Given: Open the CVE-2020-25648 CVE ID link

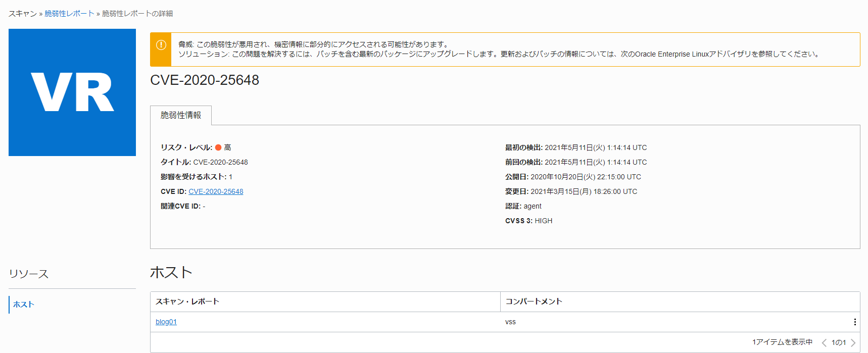Looking at the screenshot, I should [216, 191].
